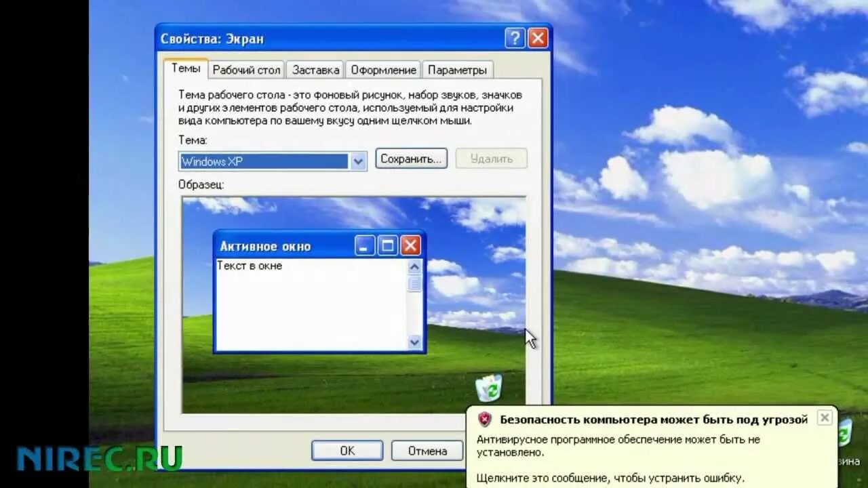Click the scrollbar thumb in sample window
Viewport: 868px width, 488px height.
click(x=415, y=283)
